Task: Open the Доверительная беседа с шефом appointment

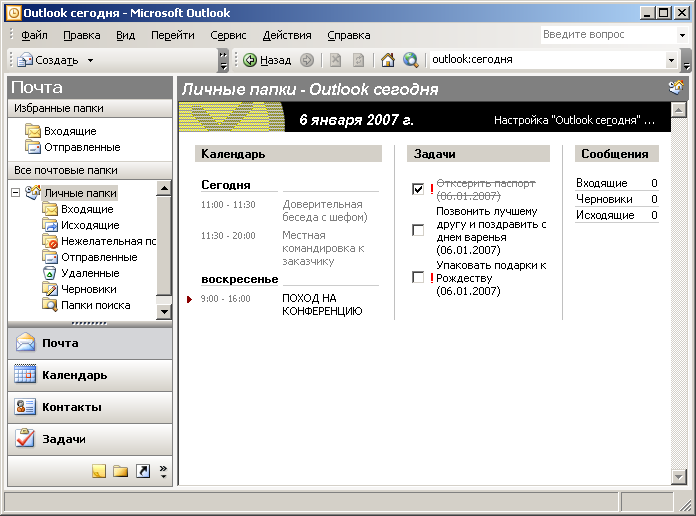Action: (x=325, y=210)
